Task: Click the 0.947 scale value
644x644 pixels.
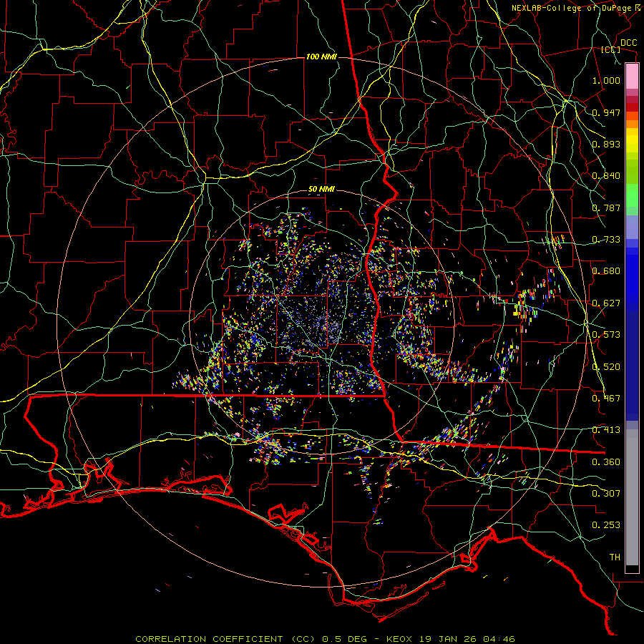Action: (606, 112)
